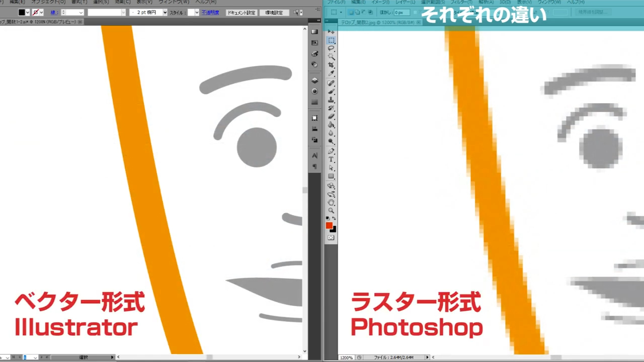Open the Layers panel icon in Illustrator dock

pos(314,80)
